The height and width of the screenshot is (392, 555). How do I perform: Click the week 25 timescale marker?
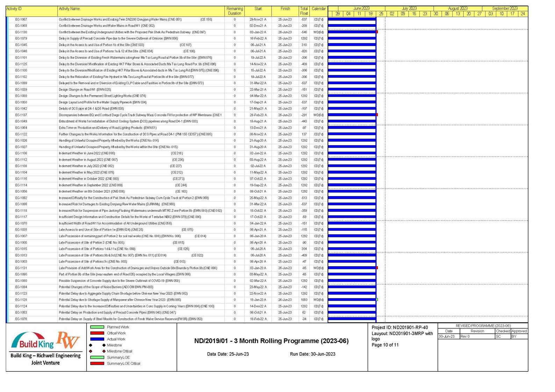381,14
